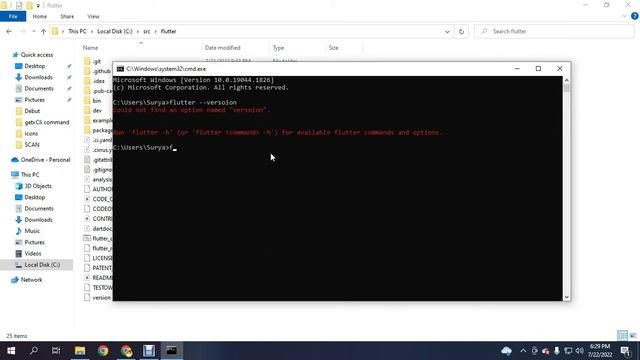Open the View ribbon tab
Image resolution: width=640 pixels, height=360 pixels.
pyautogui.click(x=93, y=16)
